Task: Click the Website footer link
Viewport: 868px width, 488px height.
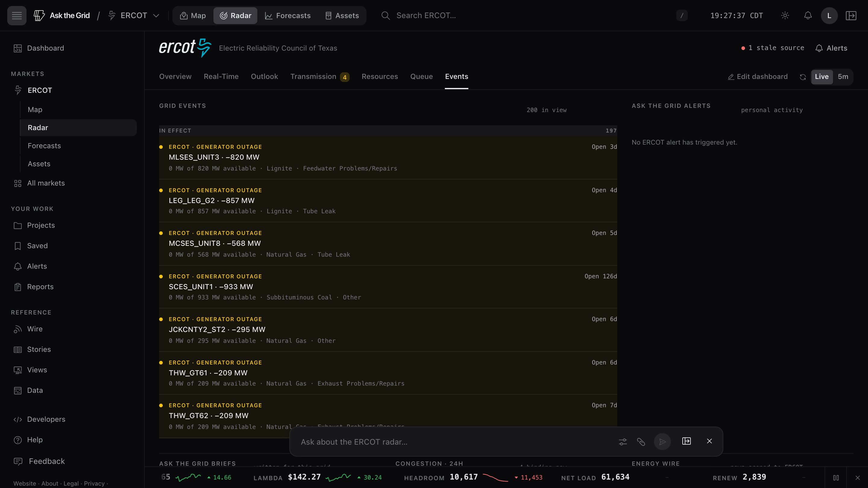Action: click(x=25, y=483)
